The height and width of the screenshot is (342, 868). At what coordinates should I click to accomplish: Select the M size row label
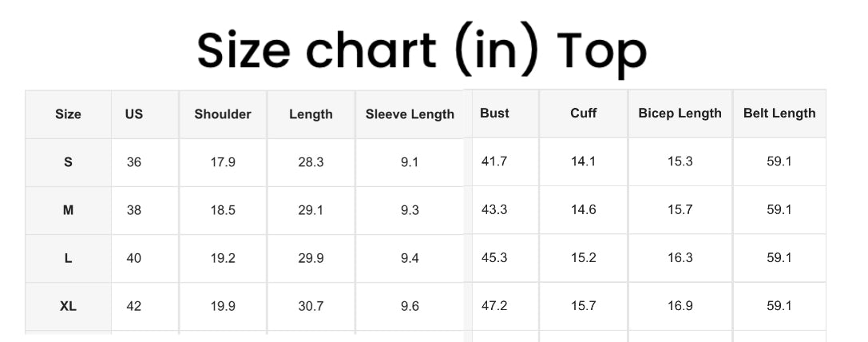pyautogui.click(x=68, y=210)
